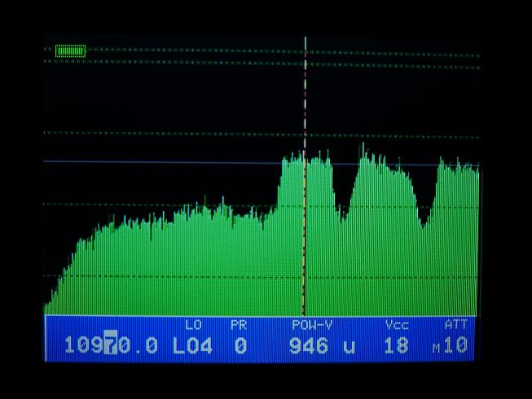Select the PR value 0
Viewport: 532px width, 399px height.
click(x=240, y=345)
